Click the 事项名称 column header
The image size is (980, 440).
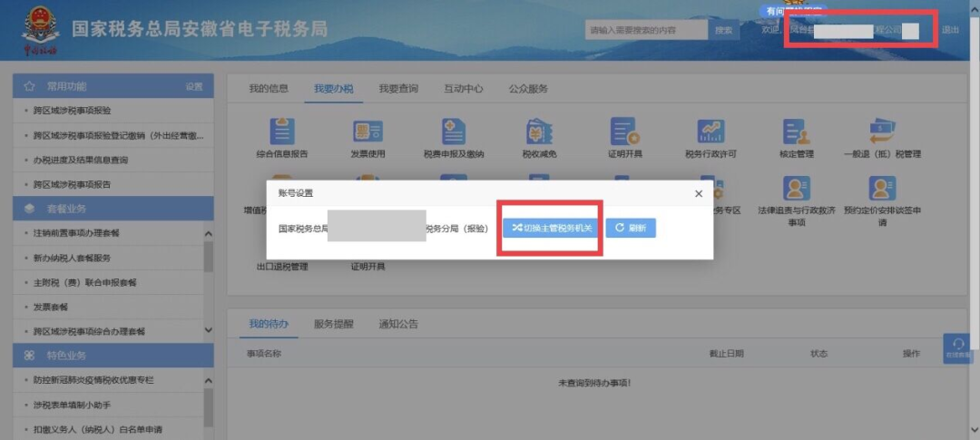(x=264, y=354)
